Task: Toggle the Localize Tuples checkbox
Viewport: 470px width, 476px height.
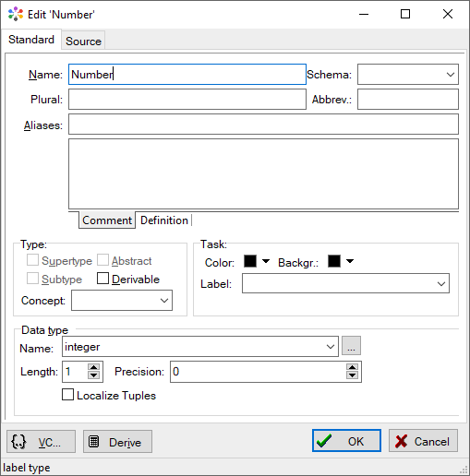Action: click(x=67, y=395)
